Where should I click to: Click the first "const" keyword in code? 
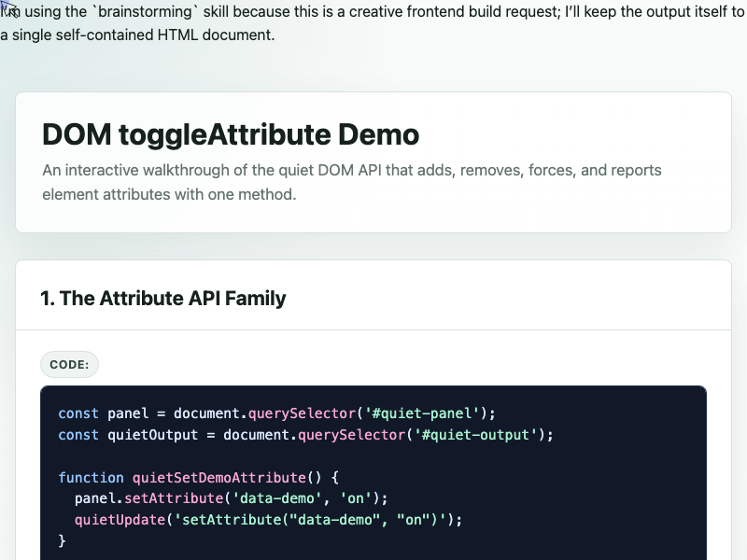[78, 413]
